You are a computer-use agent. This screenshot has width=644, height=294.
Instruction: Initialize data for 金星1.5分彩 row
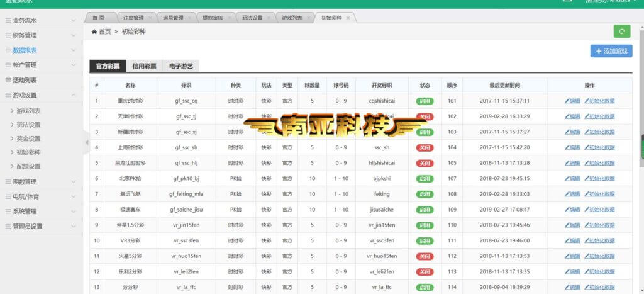pos(599,225)
